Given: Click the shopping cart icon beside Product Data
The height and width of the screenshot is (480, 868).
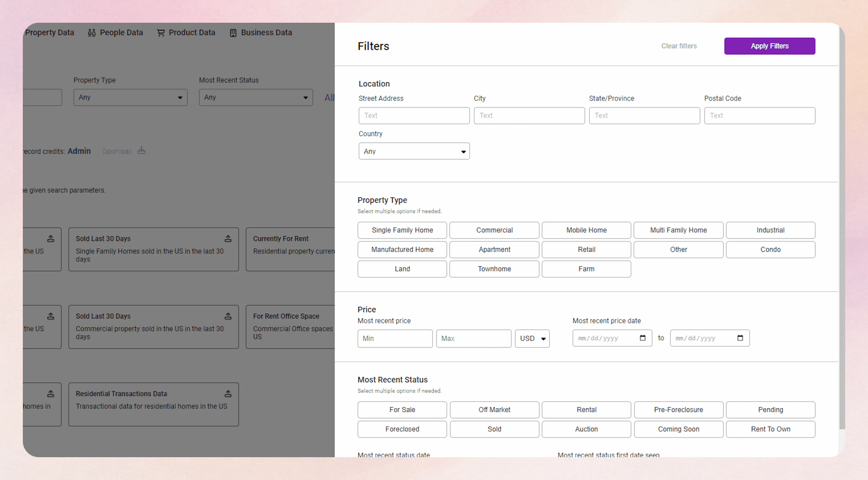Looking at the screenshot, I should click(161, 32).
